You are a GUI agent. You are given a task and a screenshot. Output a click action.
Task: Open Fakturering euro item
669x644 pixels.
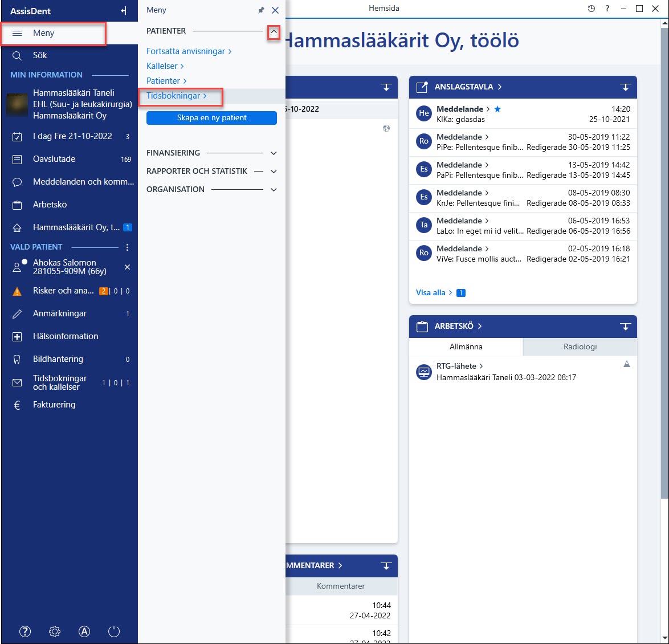pos(69,405)
